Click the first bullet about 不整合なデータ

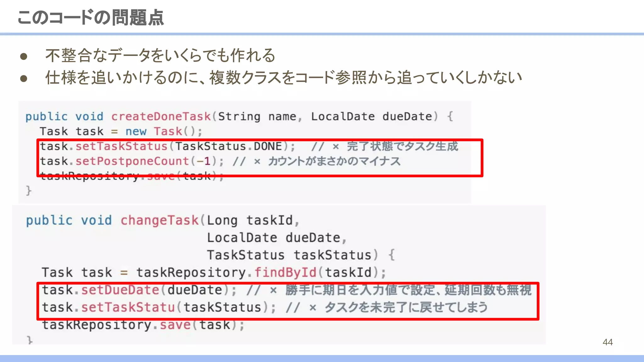(160, 56)
